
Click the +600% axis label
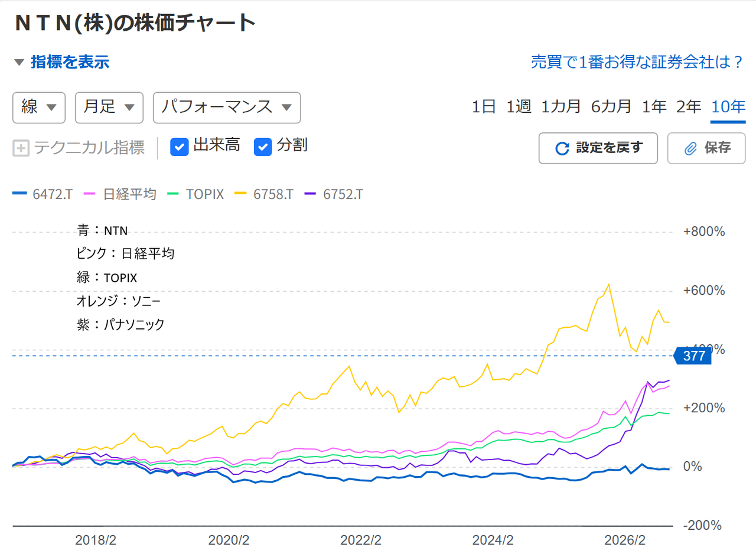tap(703, 291)
